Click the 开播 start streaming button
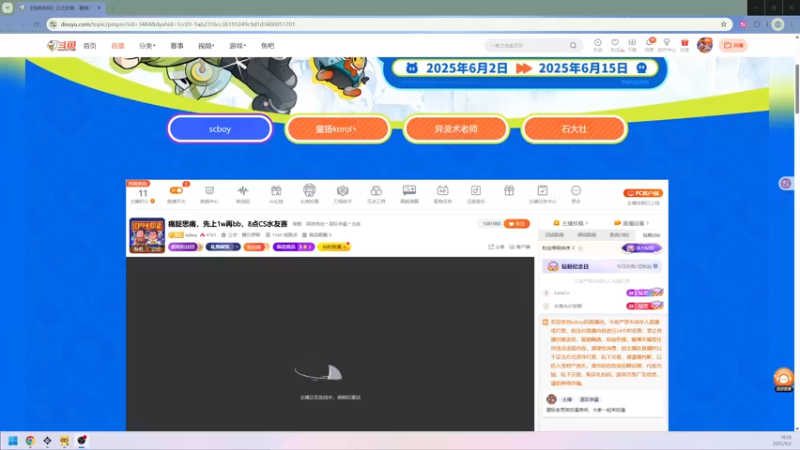The image size is (800, 450). tap(734, 45)
